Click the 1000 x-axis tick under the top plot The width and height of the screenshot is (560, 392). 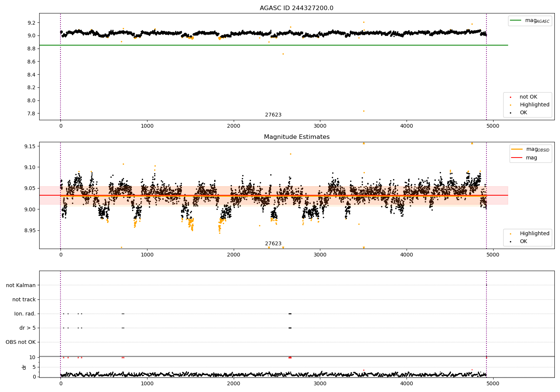[147, 126]
